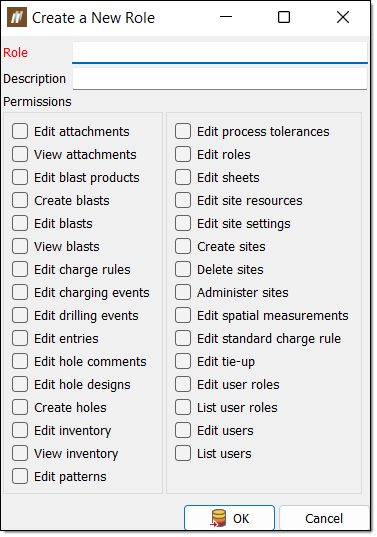Click the application logo icon in title bar
This screenshot has width=377, height=537.
coord(17,17)
